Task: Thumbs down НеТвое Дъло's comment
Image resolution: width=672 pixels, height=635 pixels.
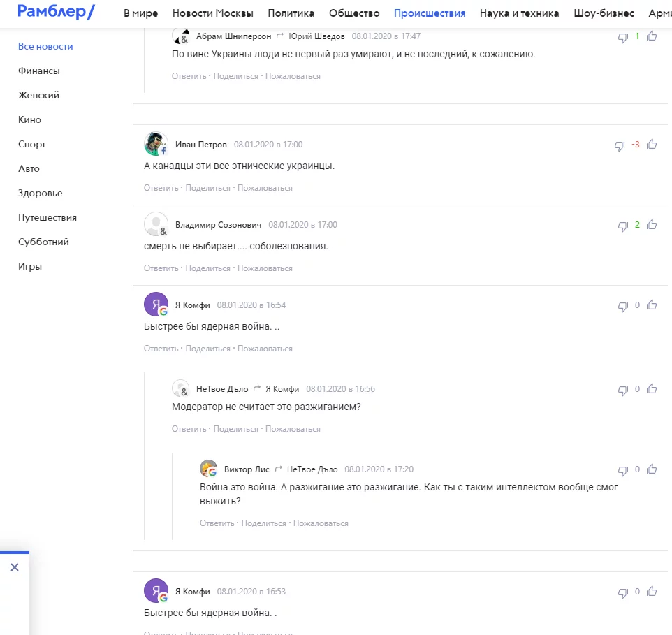Action: (622, 391)
